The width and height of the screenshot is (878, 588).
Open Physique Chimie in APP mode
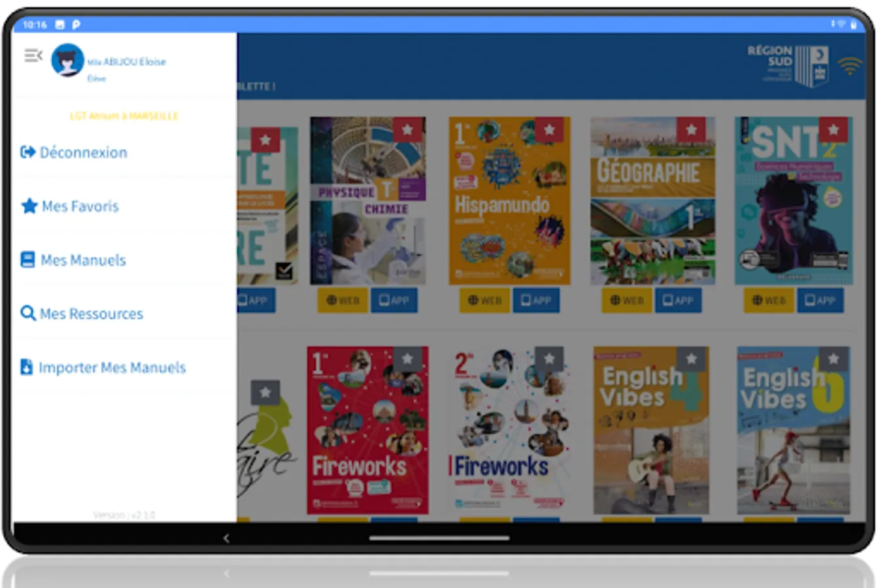(x=394, y=300)
